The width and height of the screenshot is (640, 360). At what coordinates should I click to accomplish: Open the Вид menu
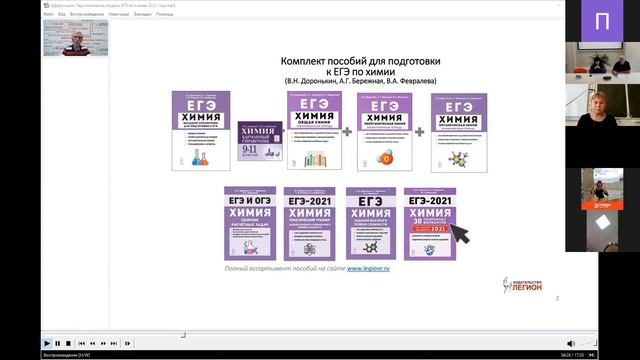pyautogui.click(x=62, y=14)
